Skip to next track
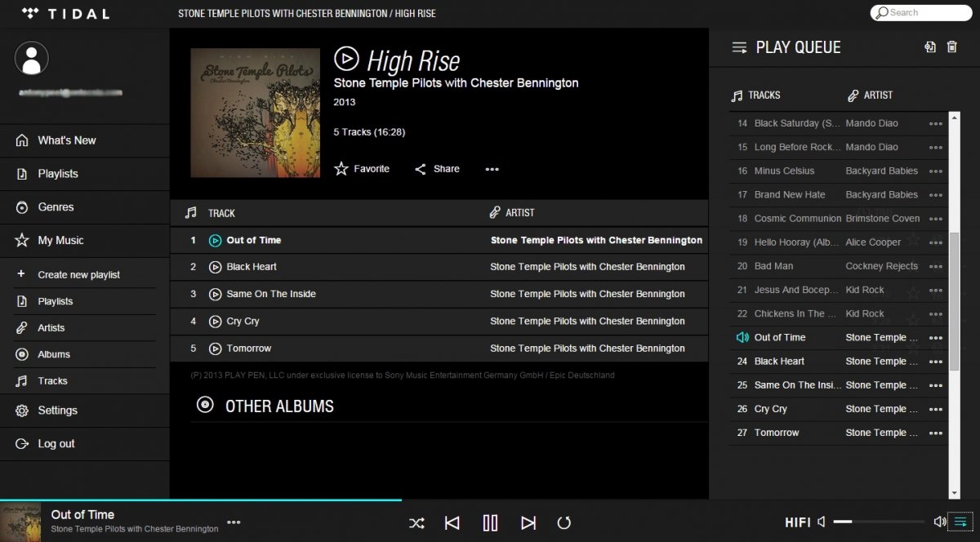This screenshot has width=980, height=542. [528, 522]
